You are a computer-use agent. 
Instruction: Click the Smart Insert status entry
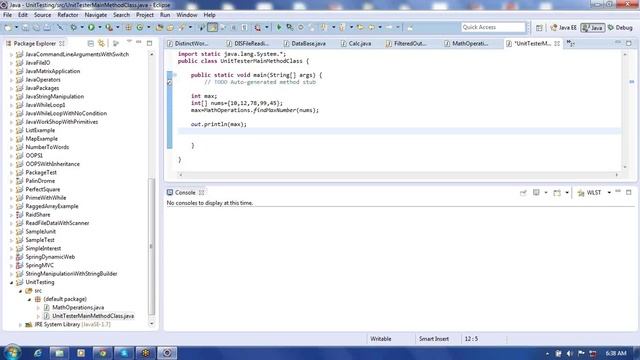coord(434,339)
